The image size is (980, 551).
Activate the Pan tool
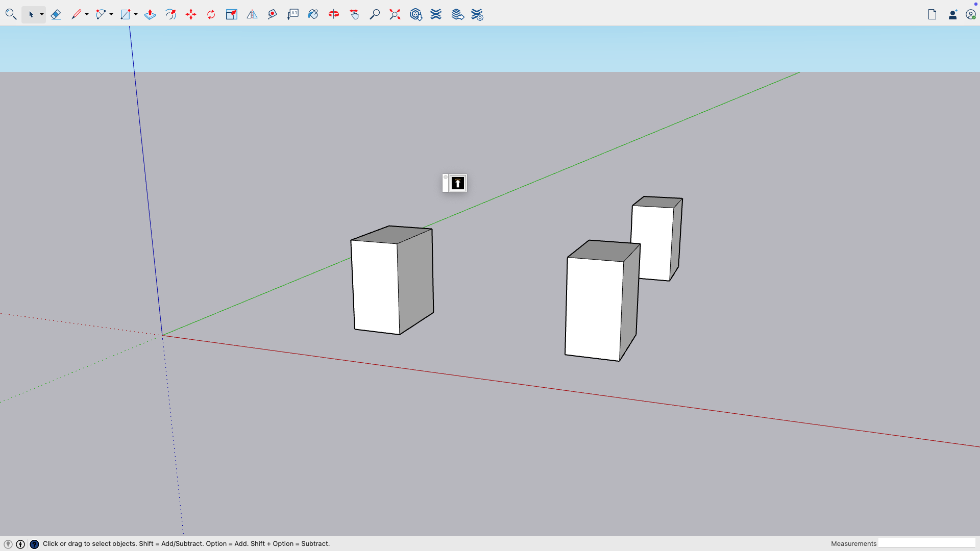coord(354,14)
